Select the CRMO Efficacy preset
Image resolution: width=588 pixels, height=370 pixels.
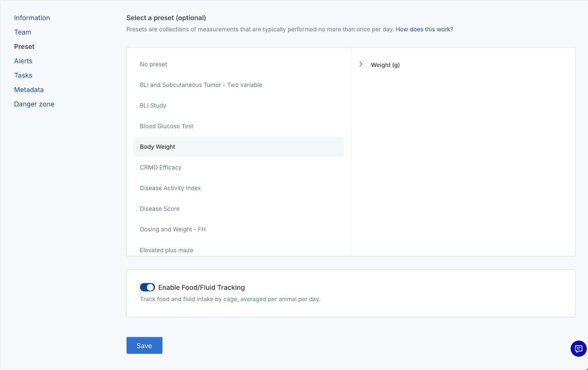pos(161,167)
